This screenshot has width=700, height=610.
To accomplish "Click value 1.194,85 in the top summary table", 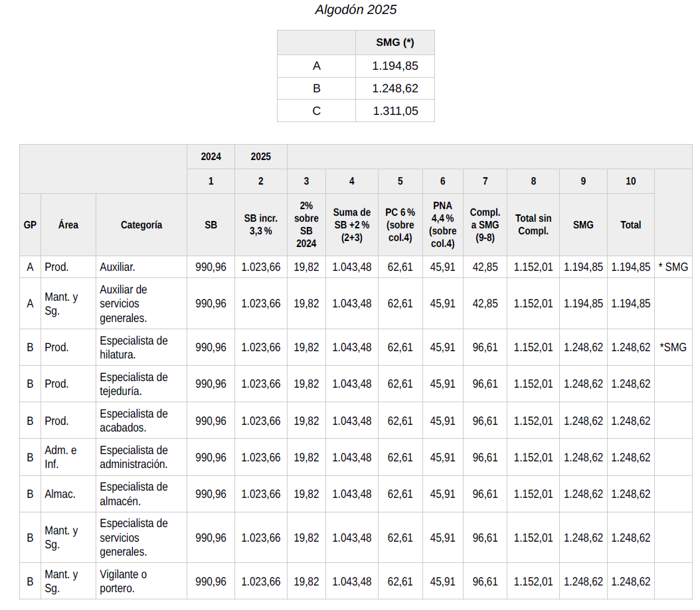I will (x=394, y=66).
